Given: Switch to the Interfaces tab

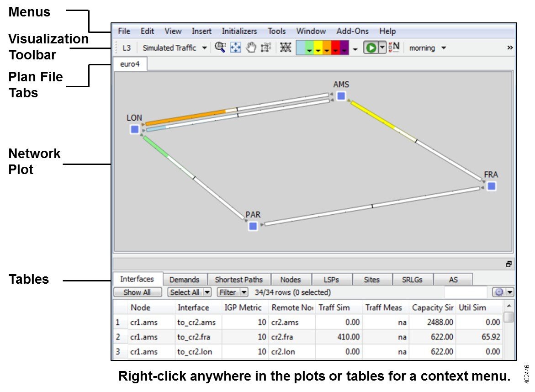Looking at the screenshot, I should (137, 279).
